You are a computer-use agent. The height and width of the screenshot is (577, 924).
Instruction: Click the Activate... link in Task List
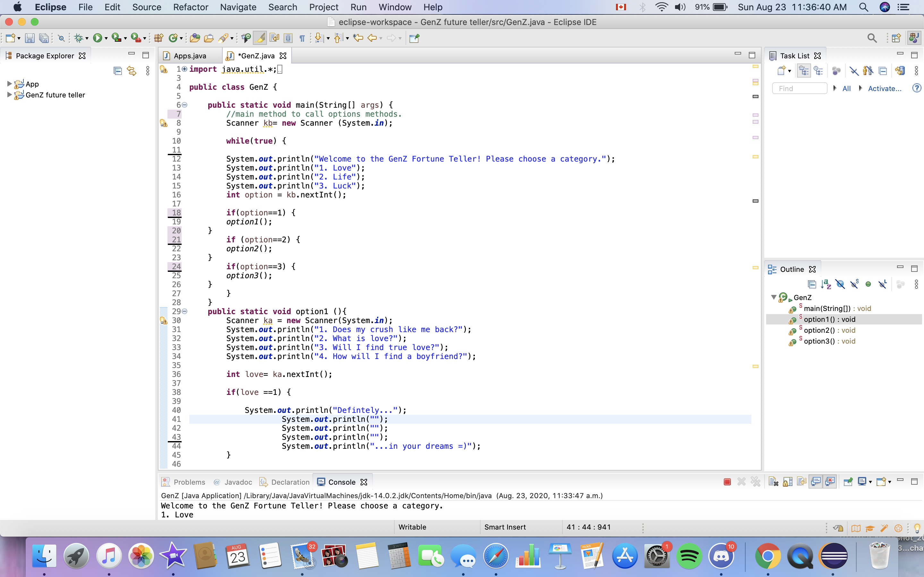point(884,88)
